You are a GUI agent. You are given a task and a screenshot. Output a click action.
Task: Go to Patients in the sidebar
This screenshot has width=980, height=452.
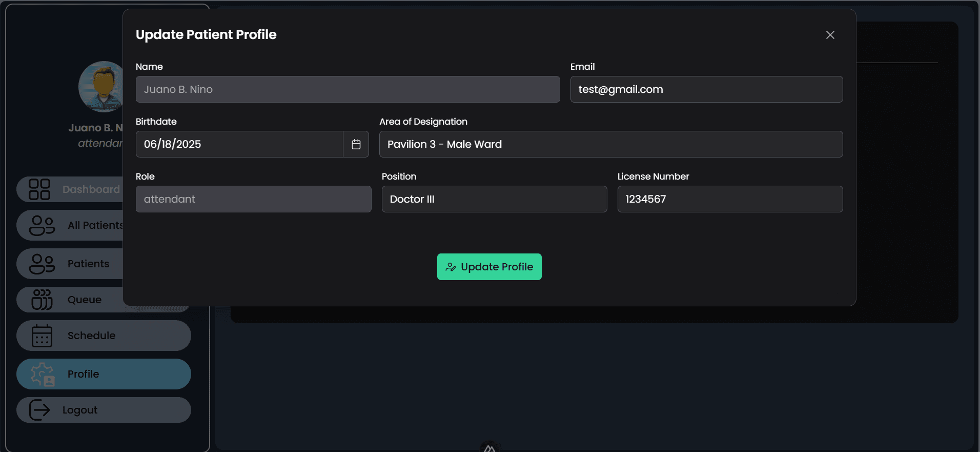point(70,264)
